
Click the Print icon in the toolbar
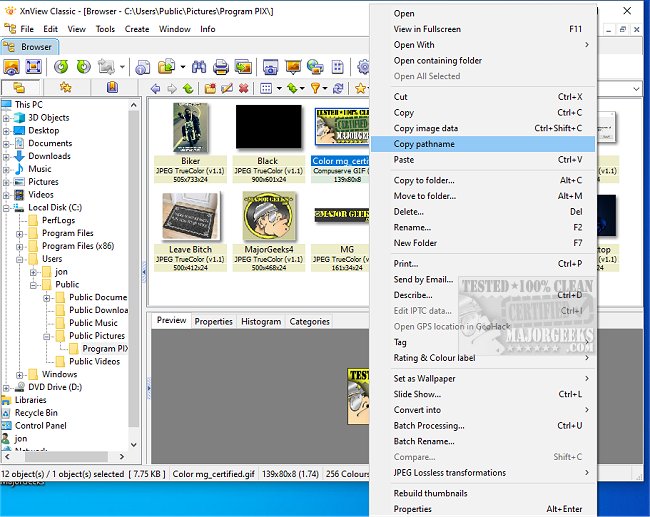click(219, 67)
